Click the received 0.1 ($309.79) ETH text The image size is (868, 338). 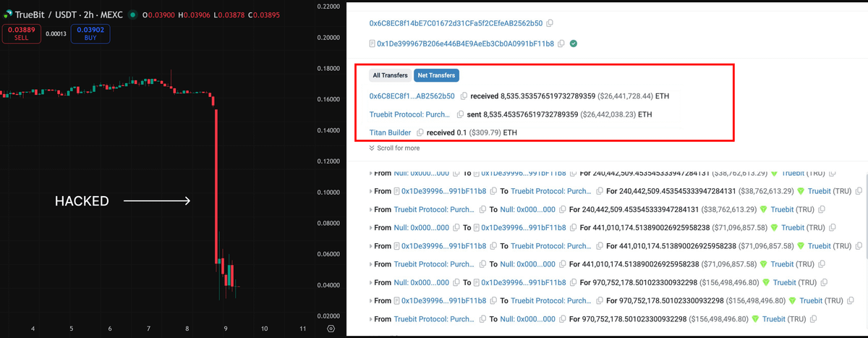coord(472,132)
